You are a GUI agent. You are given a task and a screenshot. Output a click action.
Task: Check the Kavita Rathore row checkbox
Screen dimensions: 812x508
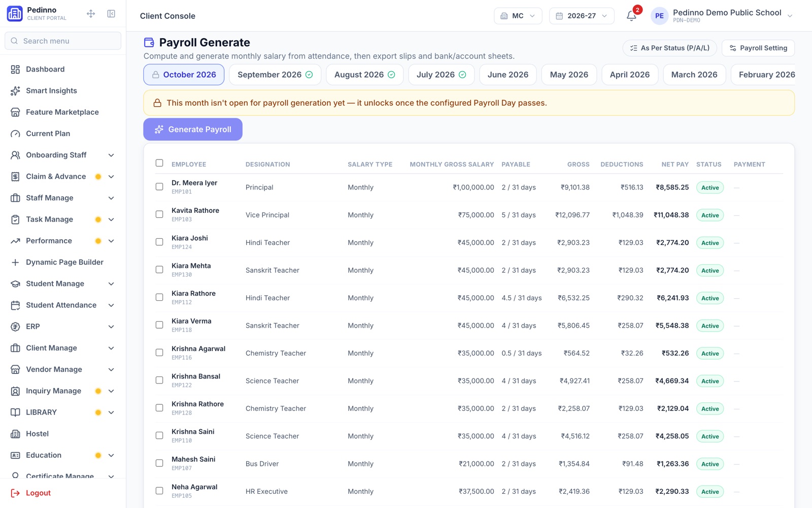159,214
